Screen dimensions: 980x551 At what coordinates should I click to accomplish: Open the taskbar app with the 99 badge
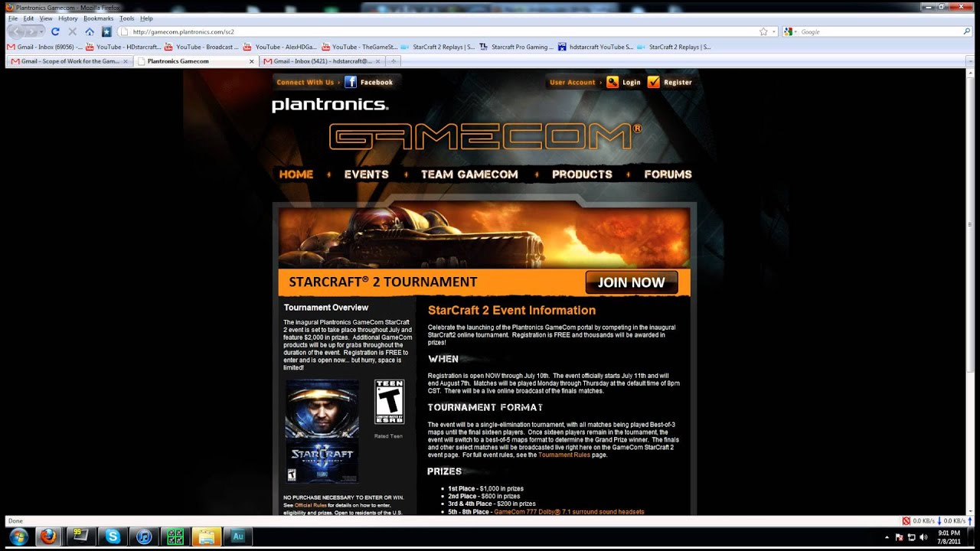coord(80,536)
